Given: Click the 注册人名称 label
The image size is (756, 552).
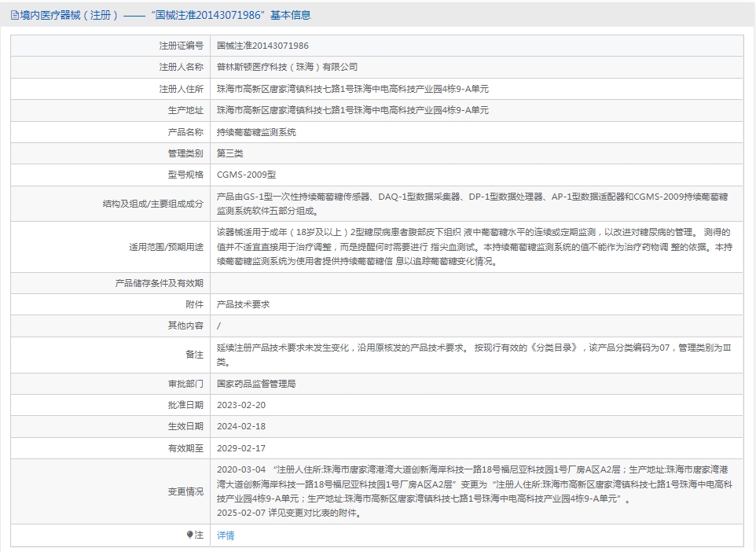Looking at the screenshot, I should tap(182, 67).
